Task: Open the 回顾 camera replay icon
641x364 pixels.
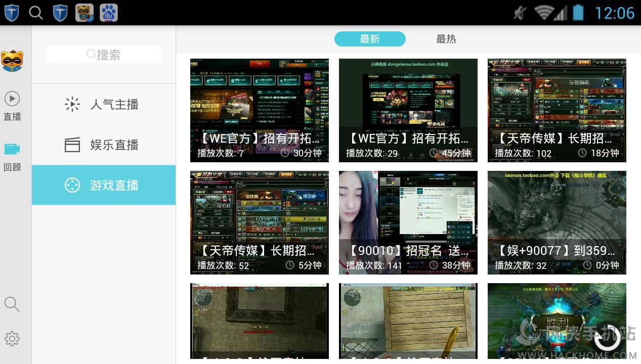Action: 12,149
